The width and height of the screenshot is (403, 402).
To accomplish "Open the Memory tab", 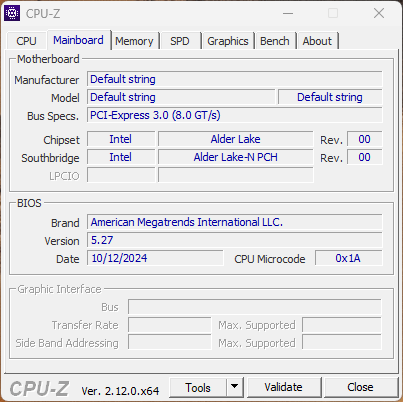I will click(134, 41).
